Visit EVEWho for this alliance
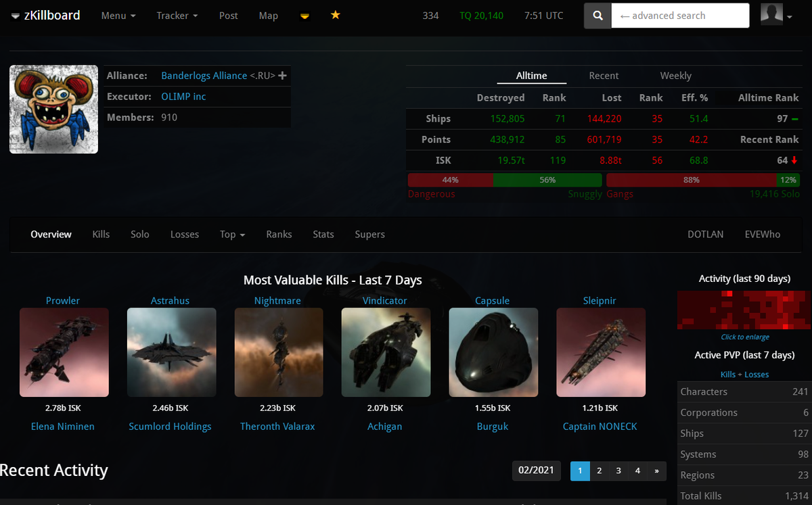 [x=762, y=234]
